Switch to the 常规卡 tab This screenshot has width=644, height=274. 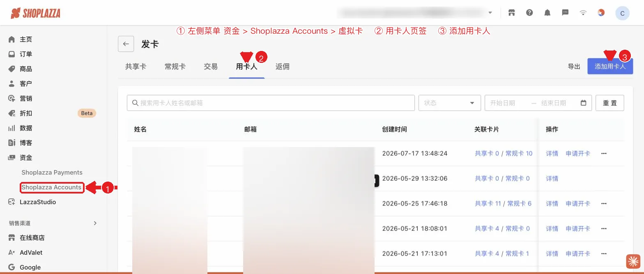click(175, 67)
